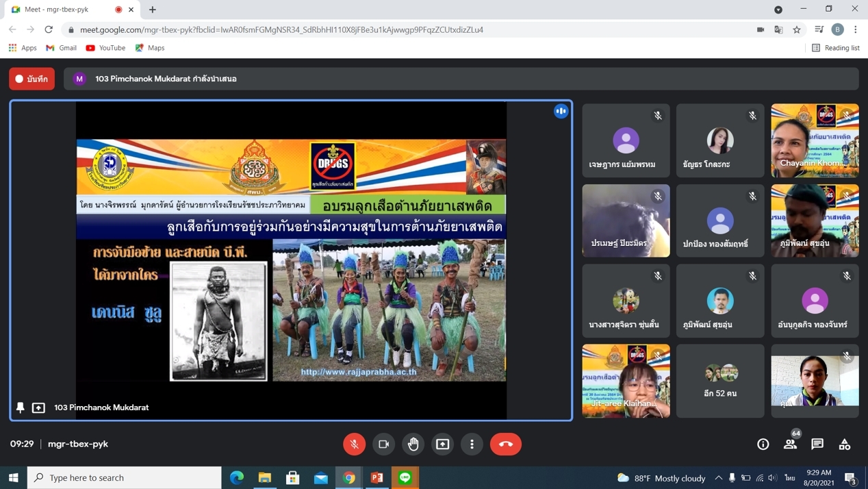This screenshot has height=489, width=868.
Task: Open the activities panel
Action: click(x=845, y=444)
